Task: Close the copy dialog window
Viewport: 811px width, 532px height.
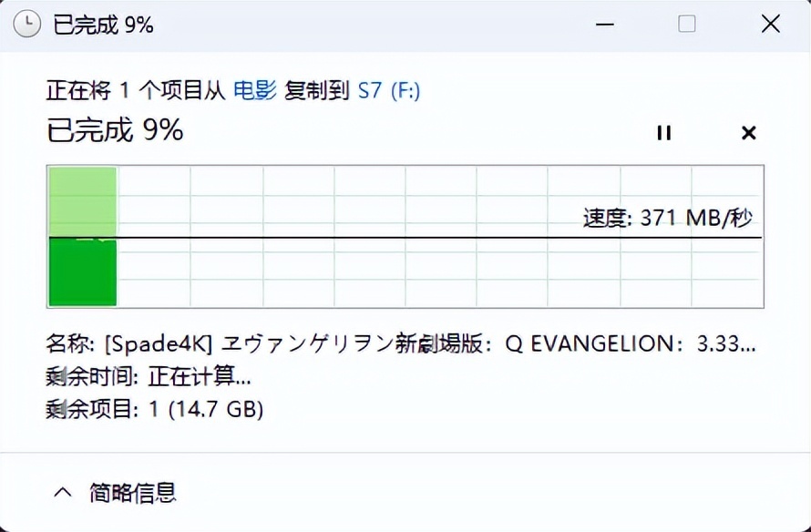Action: (770, 25)
